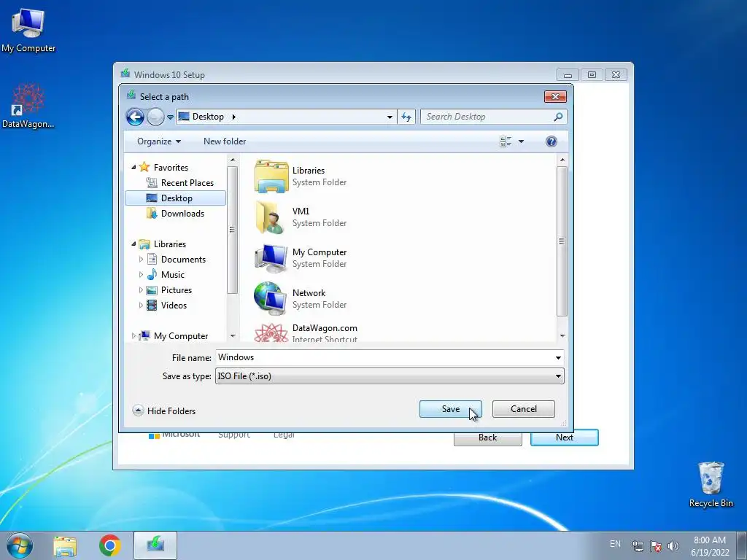Collapse the Favorites tree group
The width and height of the screenshot is (747, 560).
(x=134, y=168)
